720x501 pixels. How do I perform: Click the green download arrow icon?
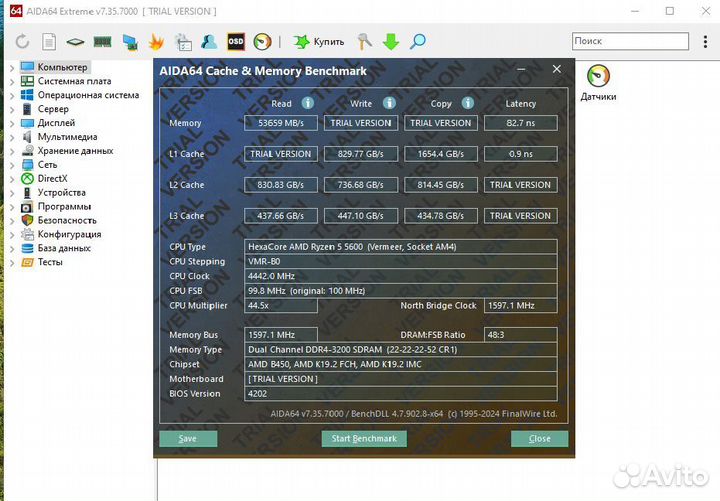point(391,42)
